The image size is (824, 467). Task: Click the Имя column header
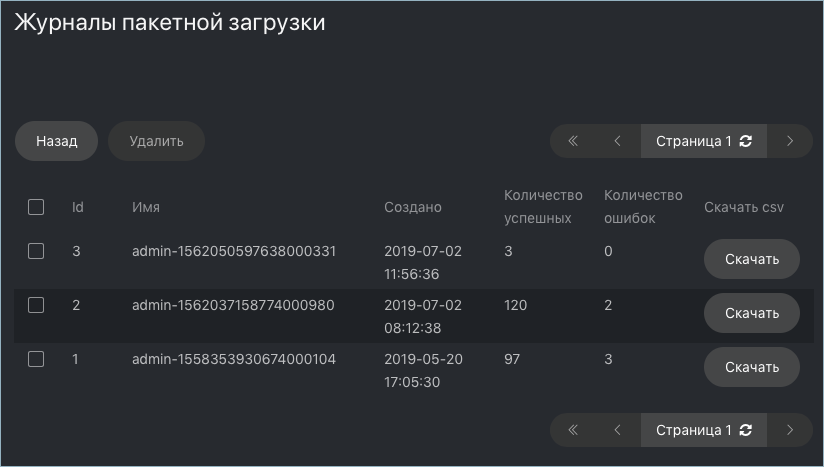pyautogui.click(x=146, y=207)
